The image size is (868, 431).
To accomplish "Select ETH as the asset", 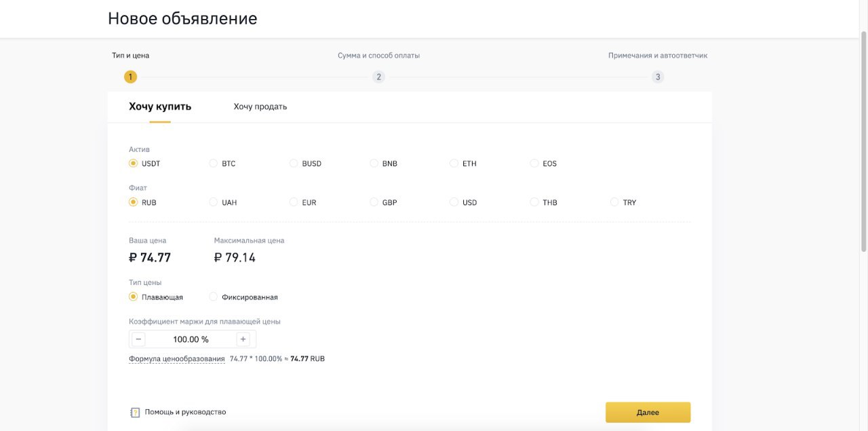I will (x=453, y=163).
